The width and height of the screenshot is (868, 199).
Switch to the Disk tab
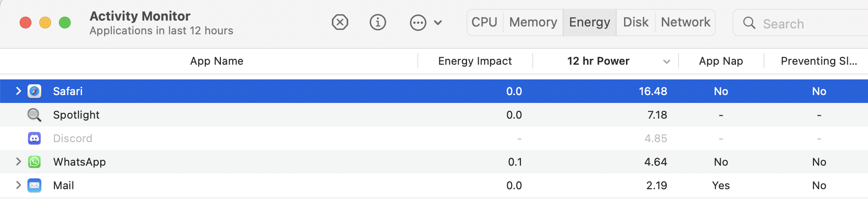click(636, 22)
